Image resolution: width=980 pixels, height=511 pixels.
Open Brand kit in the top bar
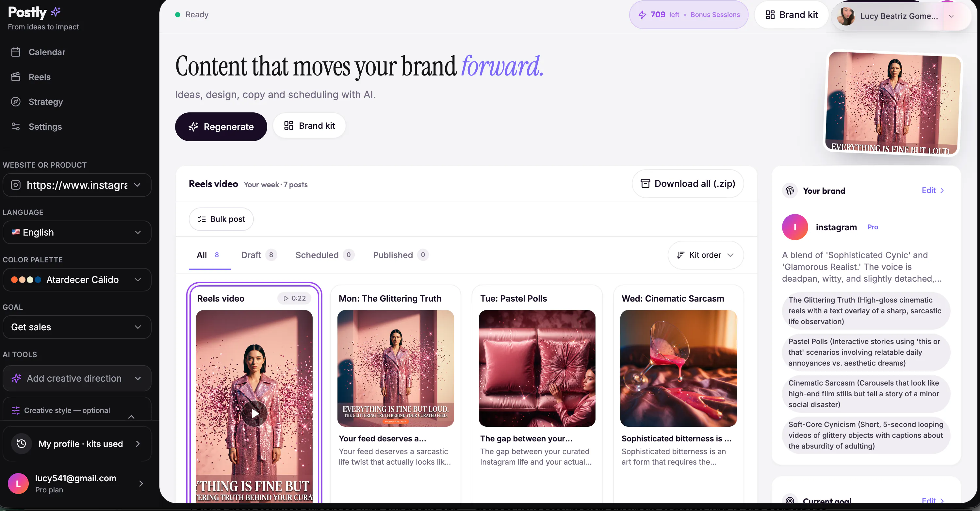(791, 15)
